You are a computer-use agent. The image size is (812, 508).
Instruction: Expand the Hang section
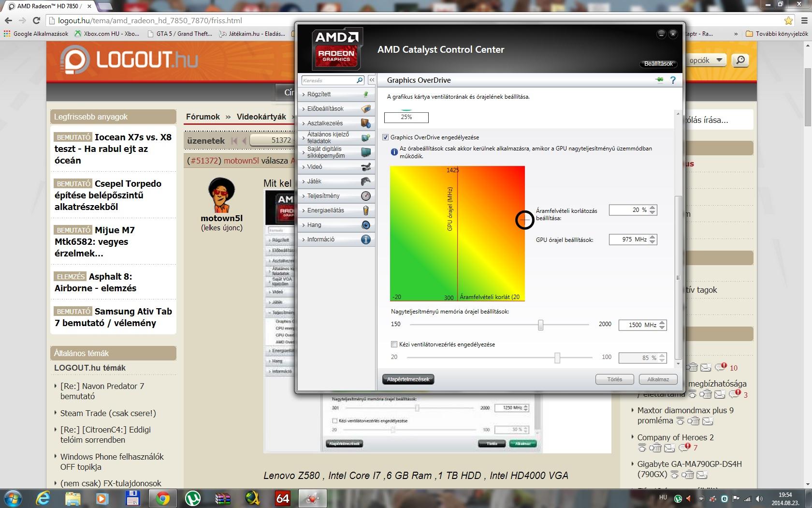pyautogui.click(x=314, y=225)
